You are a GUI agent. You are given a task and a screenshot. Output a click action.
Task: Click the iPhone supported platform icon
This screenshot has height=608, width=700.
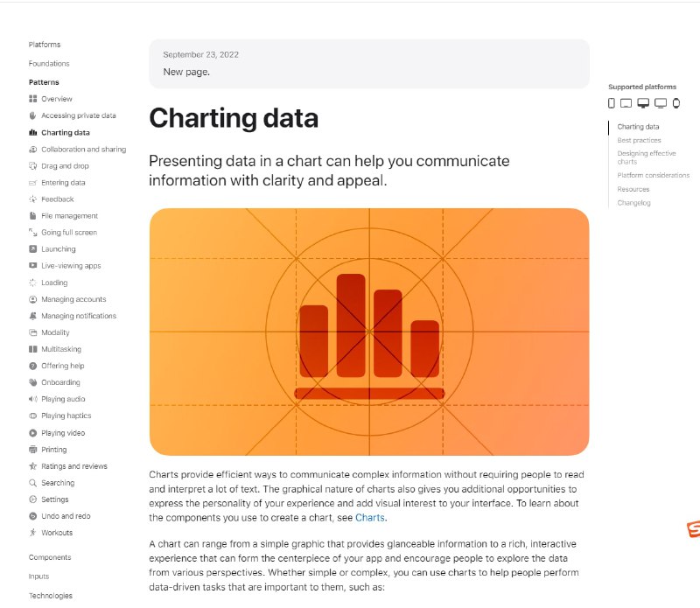click(612, 103)
